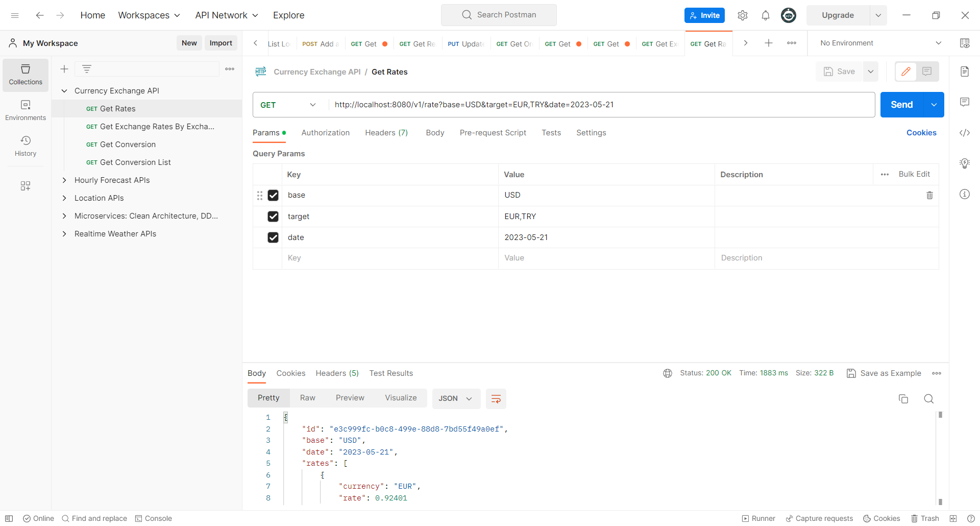980x526 pixels.
Task: Search within the response body
Action: 929,399
